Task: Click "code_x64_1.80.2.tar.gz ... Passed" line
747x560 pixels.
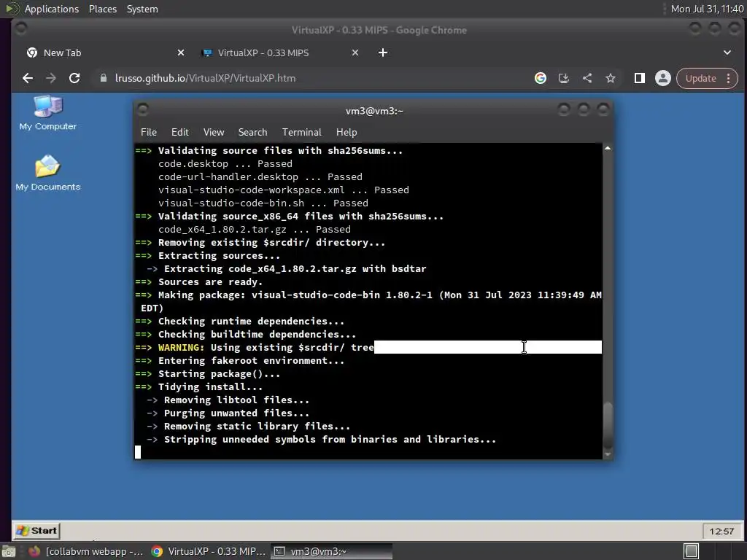Action: pos(255,230)
